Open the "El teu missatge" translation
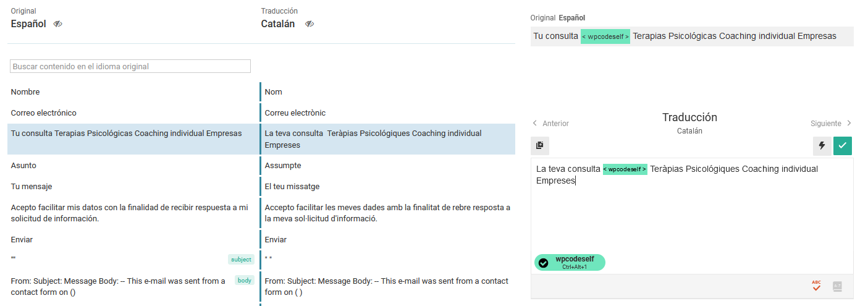The height and width of the screenshot is (306, 868). click(292, 187)
